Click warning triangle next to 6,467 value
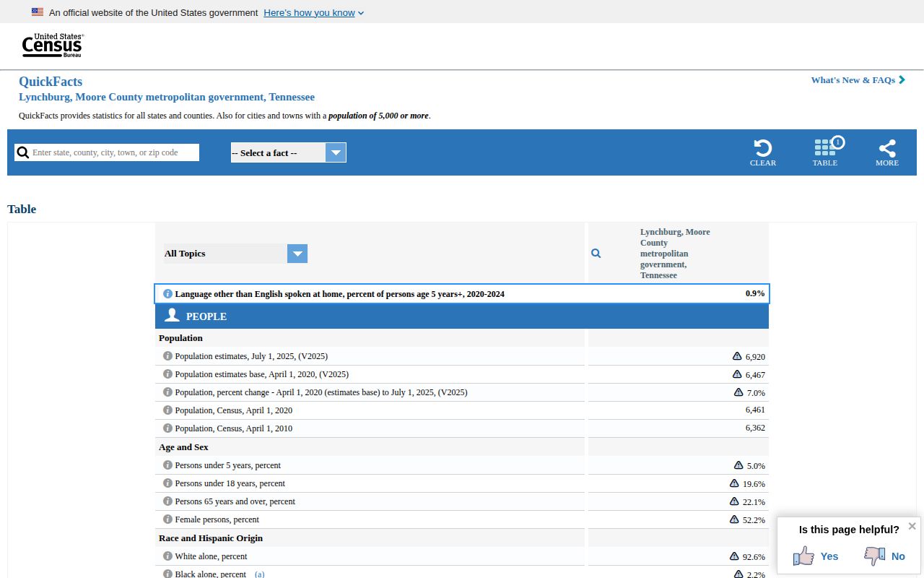Image resolution: width=924 pixels, height=578 pixels. pyautogui.click(x=737, y=374)
